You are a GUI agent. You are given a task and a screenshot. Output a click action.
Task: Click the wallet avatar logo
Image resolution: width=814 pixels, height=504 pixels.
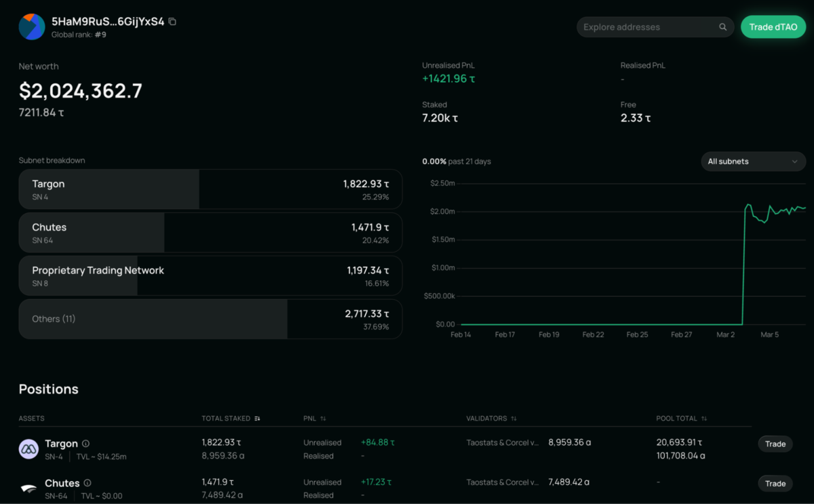pos(31,26)
